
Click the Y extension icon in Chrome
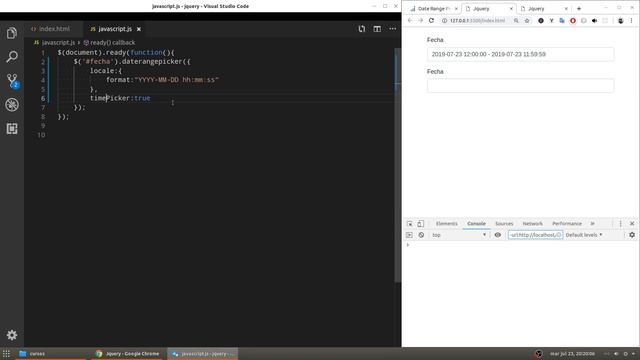click(551, 20)
